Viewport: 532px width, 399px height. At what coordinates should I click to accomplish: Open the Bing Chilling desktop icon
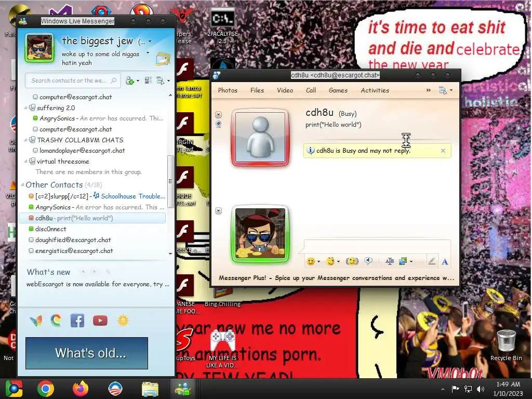coord(222,297)
